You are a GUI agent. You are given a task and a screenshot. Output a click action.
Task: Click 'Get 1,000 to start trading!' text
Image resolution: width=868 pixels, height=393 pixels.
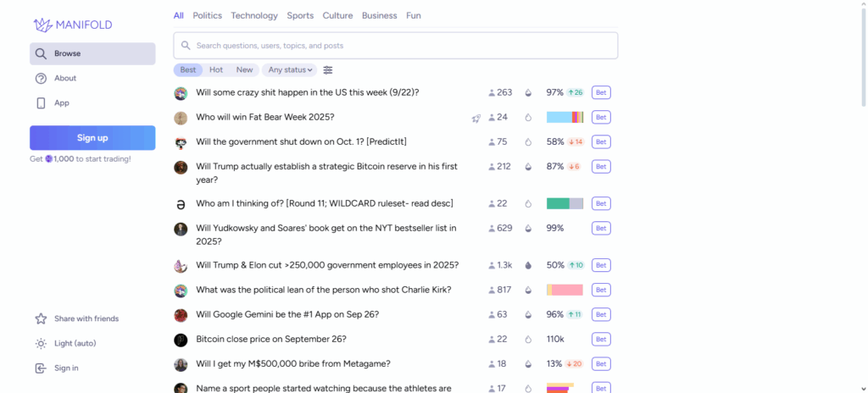81,159
